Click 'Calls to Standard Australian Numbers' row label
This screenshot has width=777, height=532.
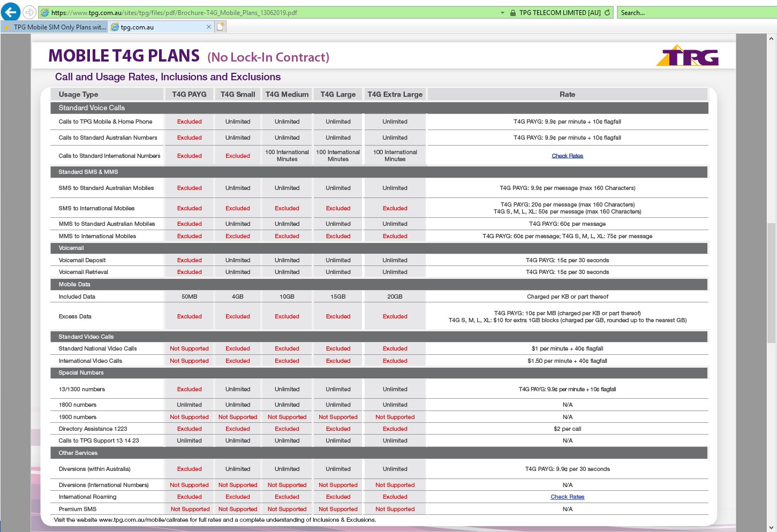pos(108,138)
